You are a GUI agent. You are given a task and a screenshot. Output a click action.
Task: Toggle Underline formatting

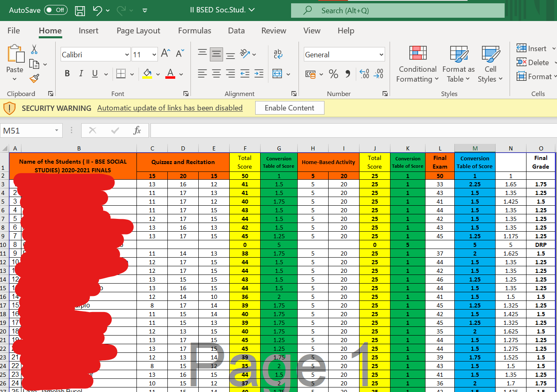click(x=95, y=74)
